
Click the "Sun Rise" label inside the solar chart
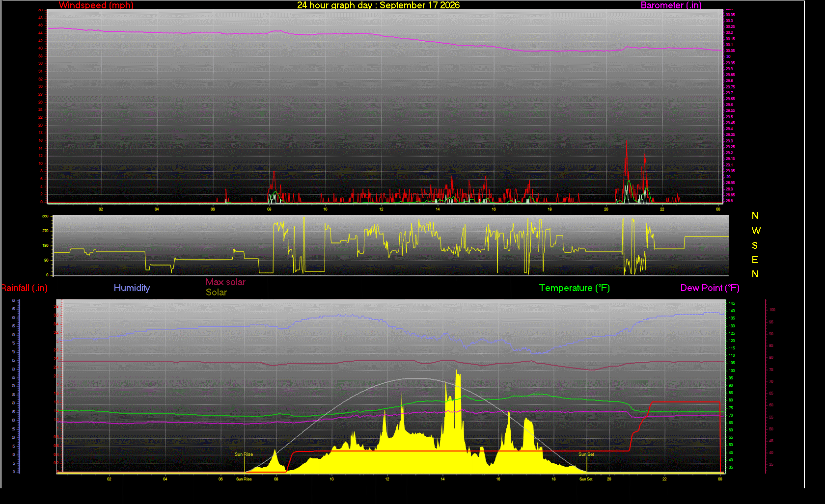[244, 454]
